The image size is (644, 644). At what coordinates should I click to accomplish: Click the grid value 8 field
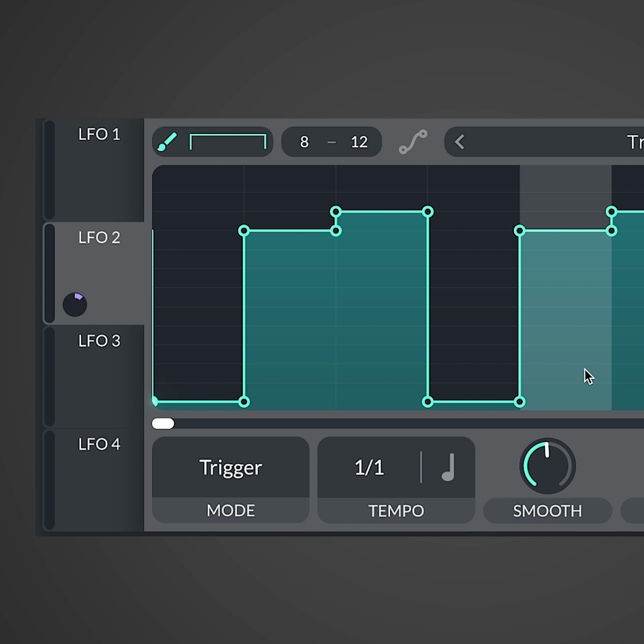pyautogui.click(x=304, y=142)
